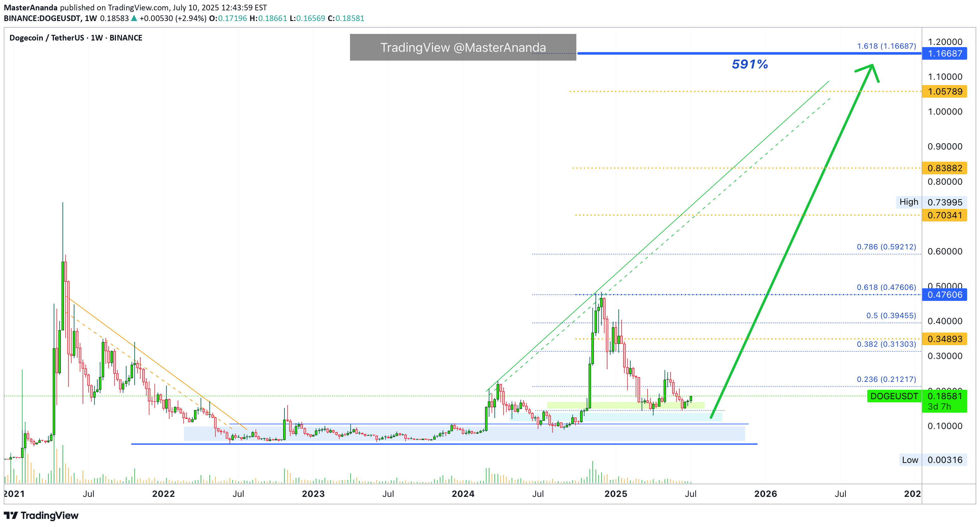Click the 0.5 (0.39455) Fibonacci label
The width and height of the screenshot is (980, 527).
[x=891, y=316]
